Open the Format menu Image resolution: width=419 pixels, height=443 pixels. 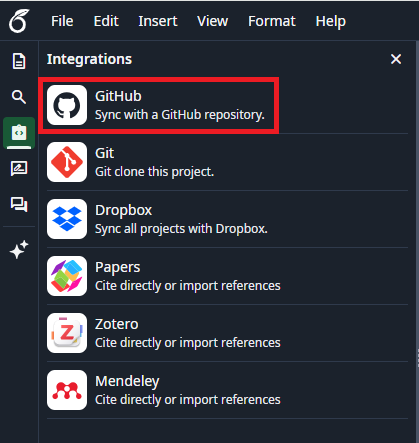click(272, 21)
